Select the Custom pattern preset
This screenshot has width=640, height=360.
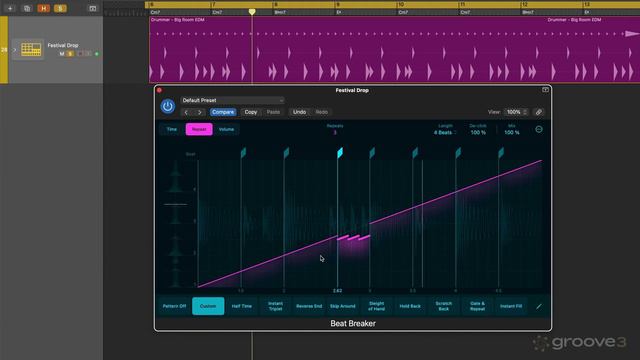point(208,306)
